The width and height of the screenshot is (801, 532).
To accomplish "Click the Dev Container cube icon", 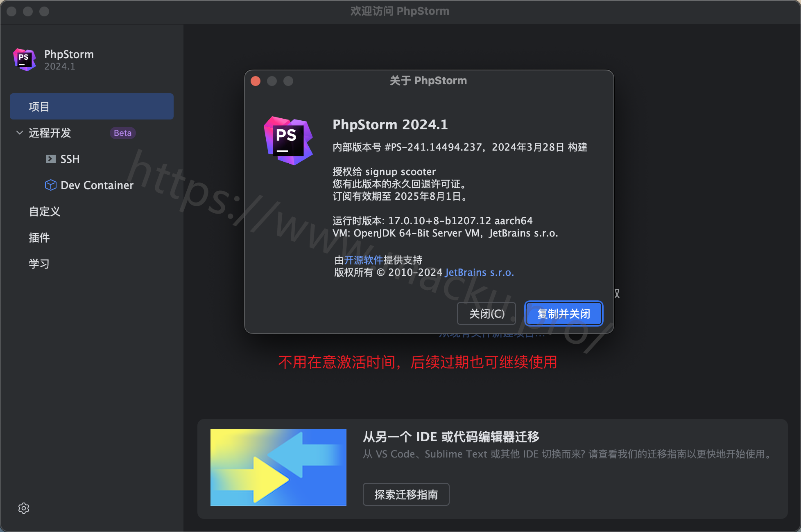I will click(51, 185).
